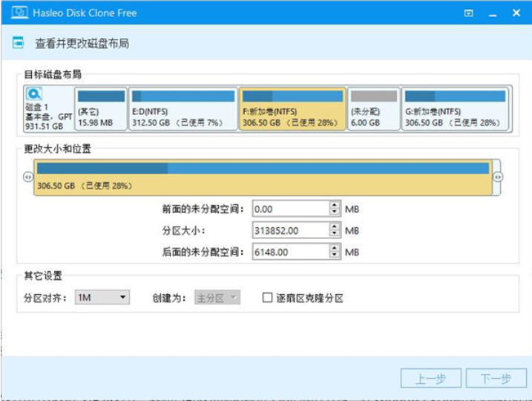Click the stepper for 前面的未分配空间 value
The width and height of the screenshot is (532, 401).
pos(335,209)
